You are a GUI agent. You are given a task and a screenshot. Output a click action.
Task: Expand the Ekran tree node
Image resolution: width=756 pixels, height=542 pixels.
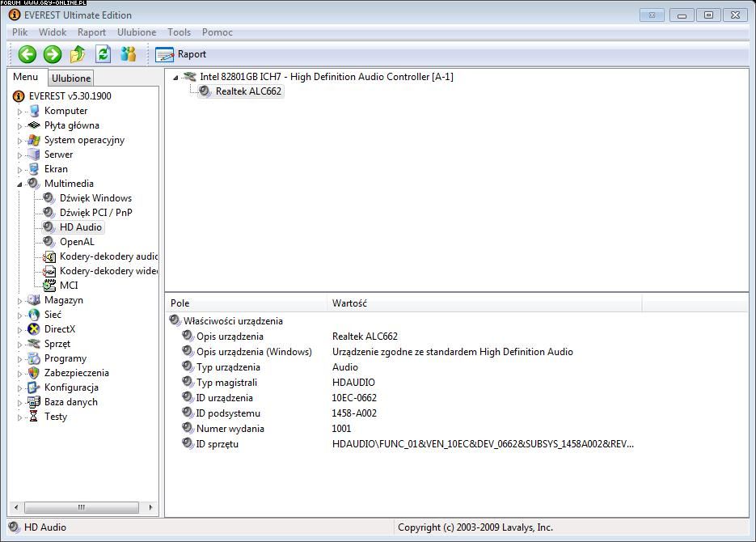(x=19, y=170)
